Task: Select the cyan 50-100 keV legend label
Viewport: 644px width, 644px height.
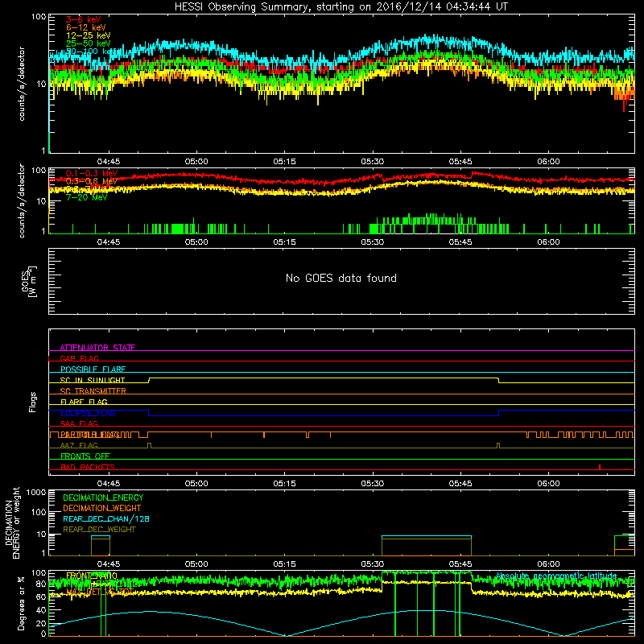Action: [90, 52]
